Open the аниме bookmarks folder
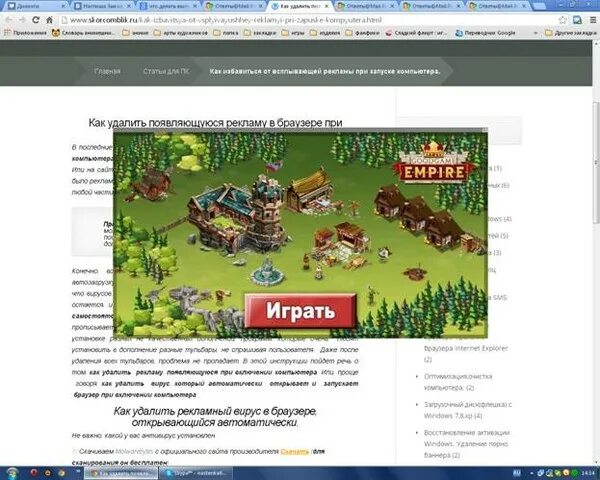The image size is (600, 480). [135, 33]
